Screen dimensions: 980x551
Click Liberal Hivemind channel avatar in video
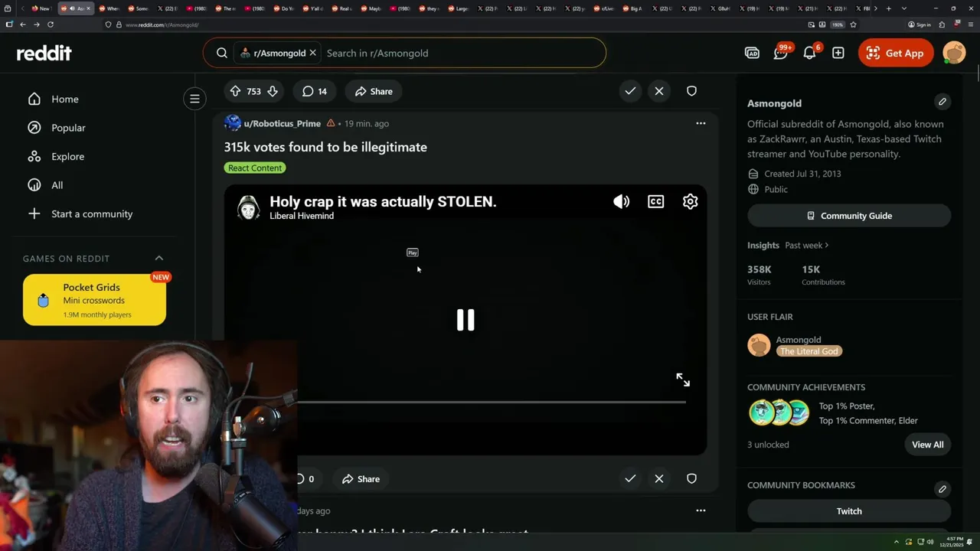248,207
